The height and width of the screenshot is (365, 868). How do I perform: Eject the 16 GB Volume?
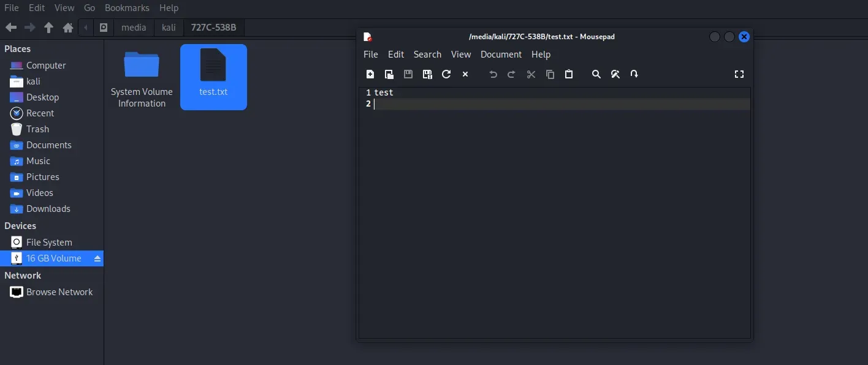[x=97, y=258]
